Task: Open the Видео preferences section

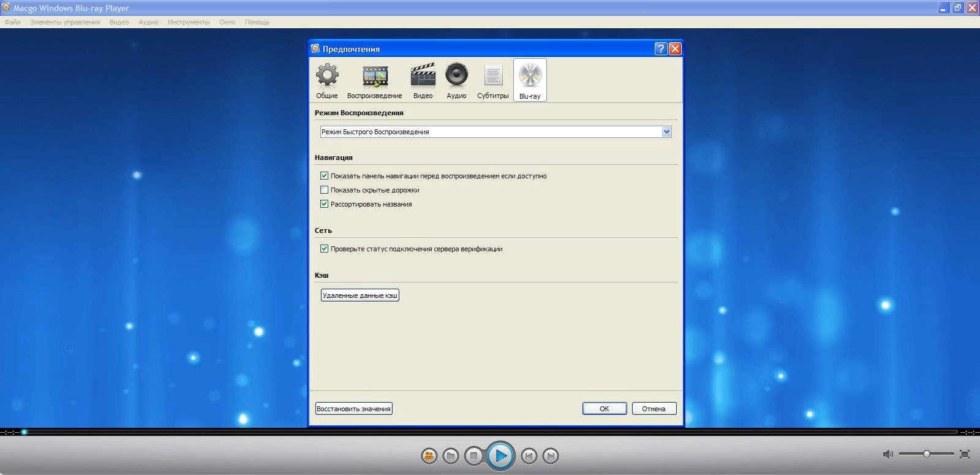Action: click(x=423, y=80)
